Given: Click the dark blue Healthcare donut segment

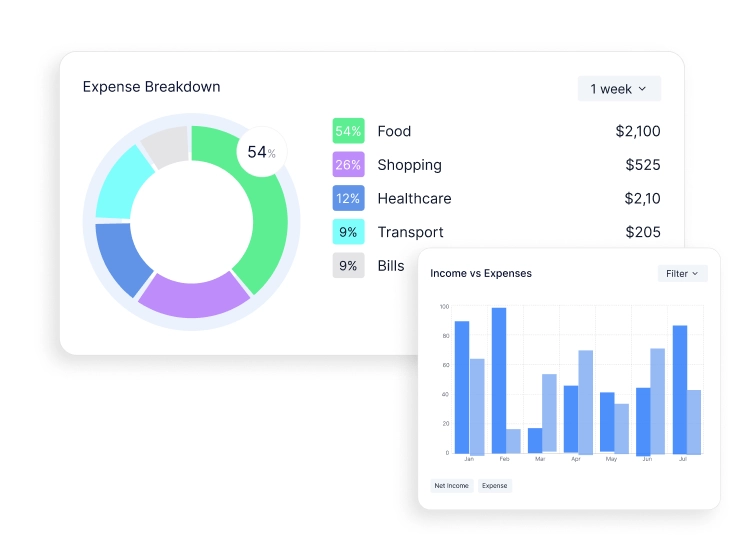Looking at the screenshot, I should click(x=121, y=258).
